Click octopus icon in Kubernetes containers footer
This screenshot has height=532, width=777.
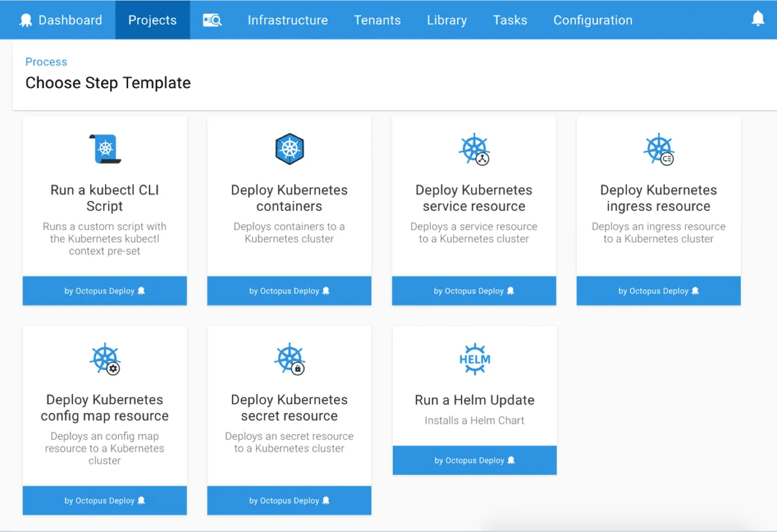click(326, 291)
